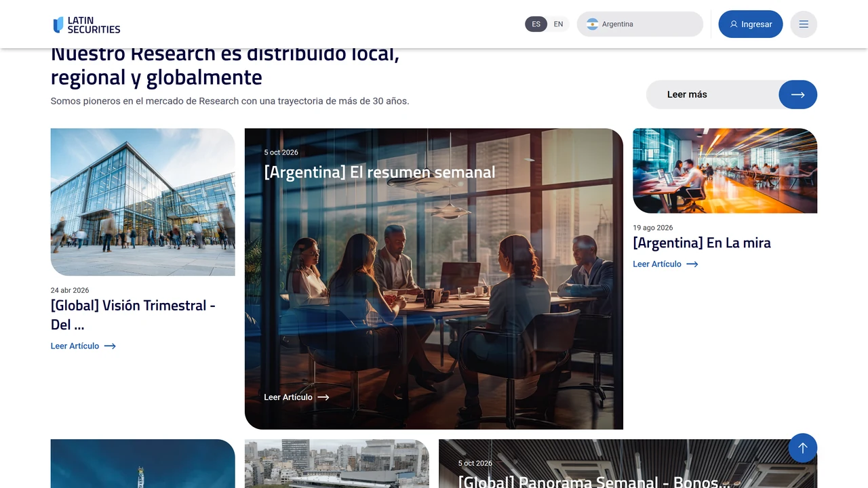
Task: Click Leer Artículo in El resumen semanal card
Action: [x=296, y=397]
